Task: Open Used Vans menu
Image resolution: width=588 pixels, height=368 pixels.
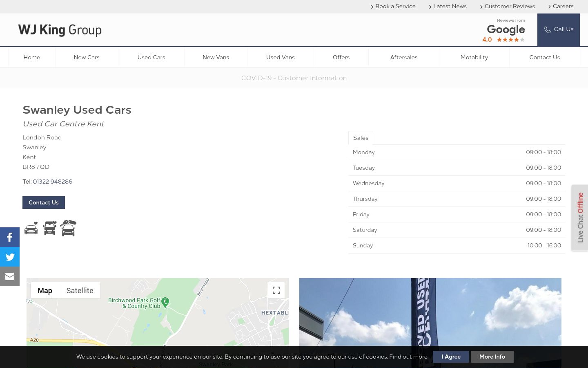Action: point(281,57)
